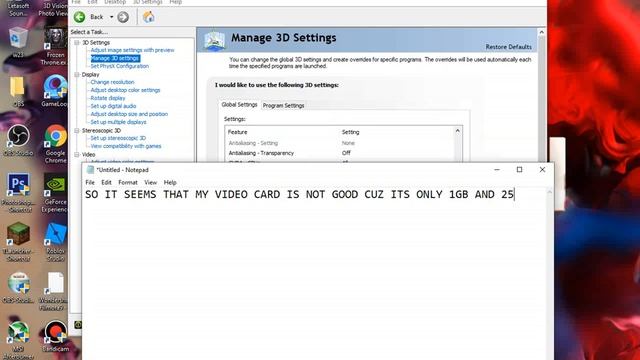
Task: Collapse the 3D Settings tree node
Action: [x=76, y=42]
